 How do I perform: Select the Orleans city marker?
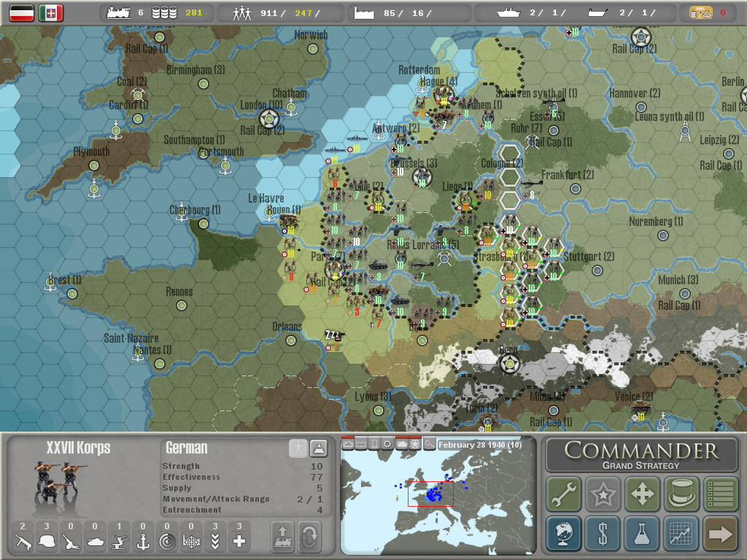pos(290,341)
